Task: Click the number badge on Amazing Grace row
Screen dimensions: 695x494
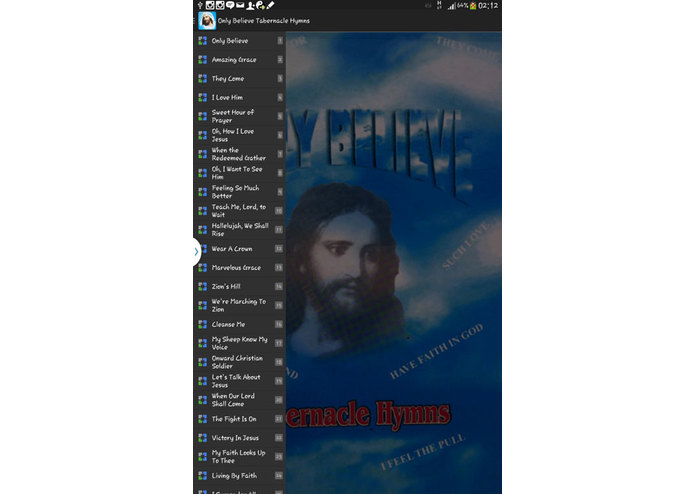Action: coord(280,60)
